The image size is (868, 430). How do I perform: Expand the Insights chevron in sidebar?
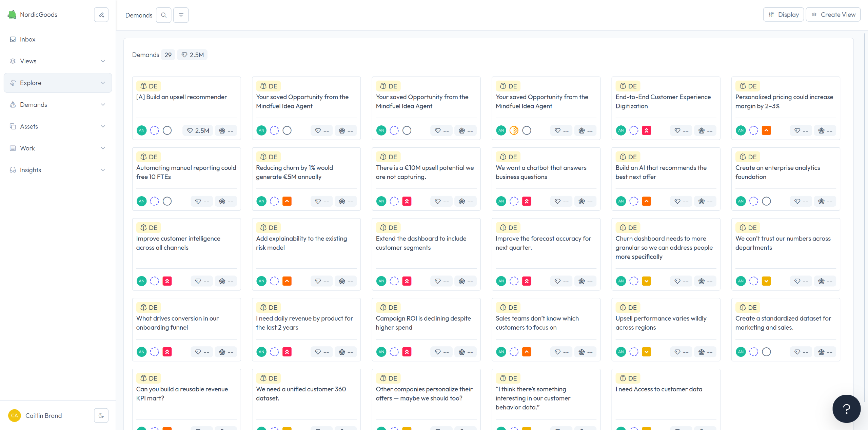pos(103,170)
